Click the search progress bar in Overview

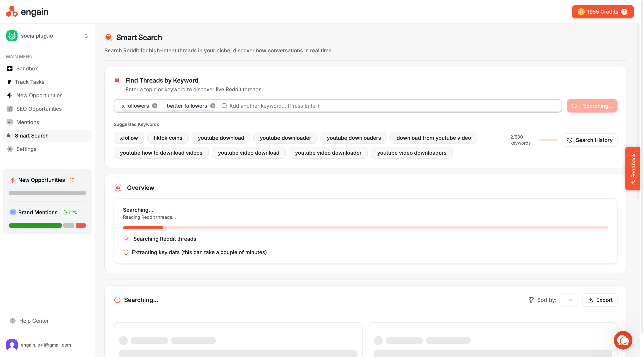click(x=365, y=228)
